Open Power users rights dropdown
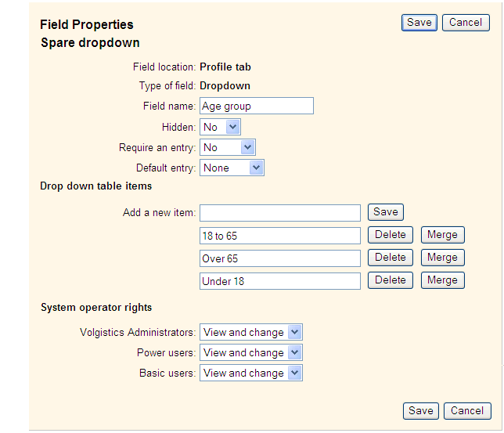 point(251,353)
